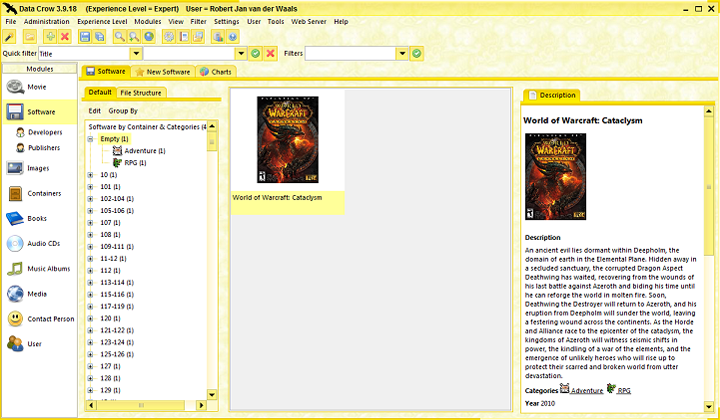Expand the 10 (1) tree node
Image resolution: width=720 pixels, height=420 pixels.
click(90, 175)
